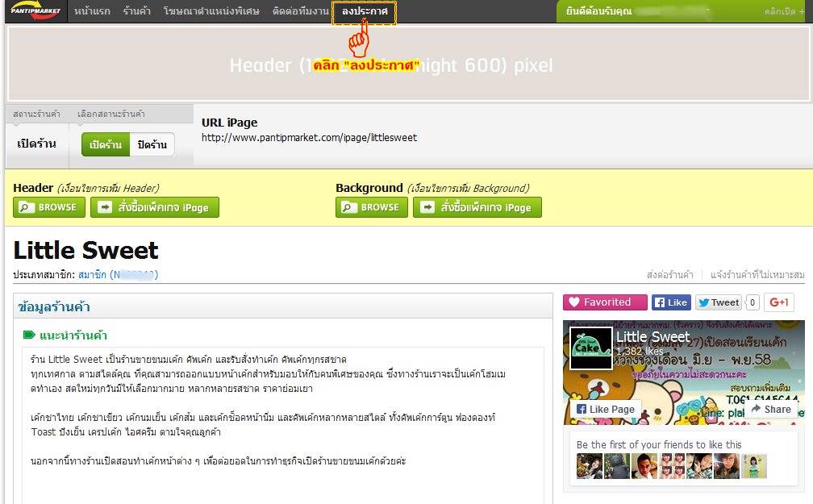813x504 pixels.
Task: Open the ร้านค้า menu item
Action: (x=137, y=11)
